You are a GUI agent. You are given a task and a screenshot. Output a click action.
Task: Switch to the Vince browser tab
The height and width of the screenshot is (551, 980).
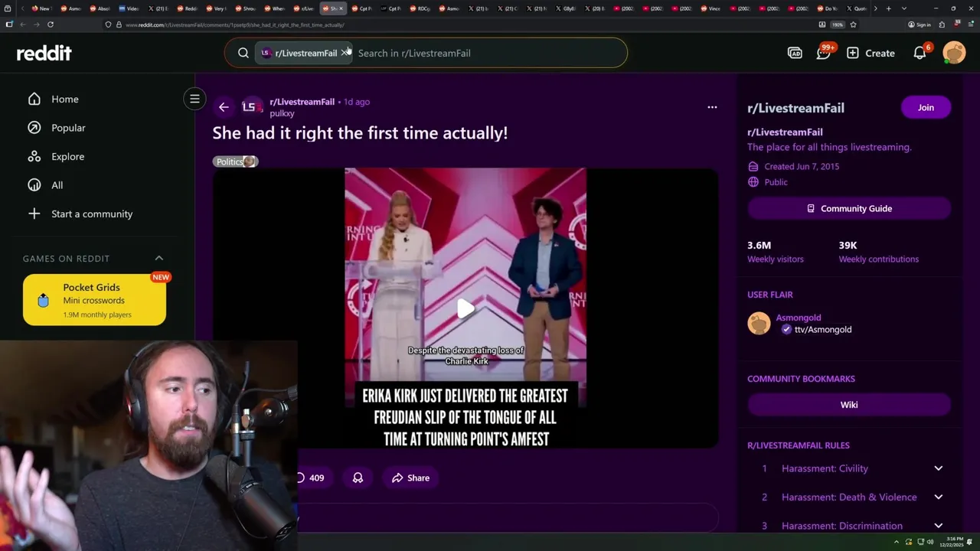coord(710,8)
